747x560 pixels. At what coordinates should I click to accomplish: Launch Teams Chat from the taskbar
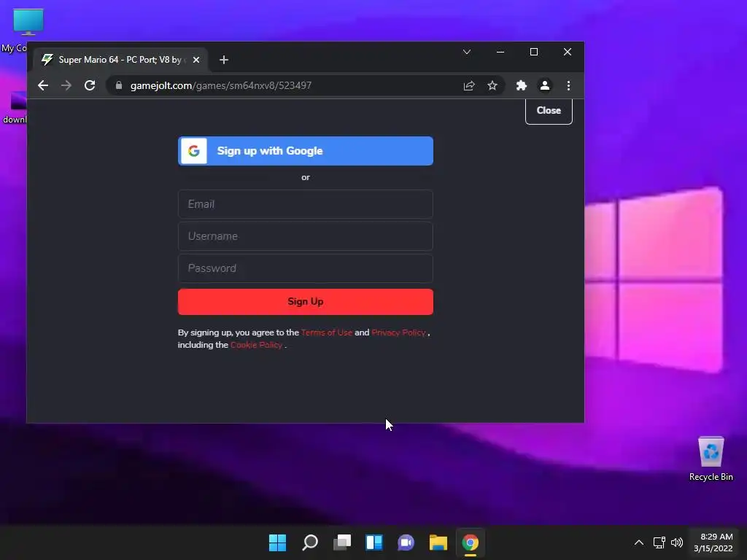[406, 542]
